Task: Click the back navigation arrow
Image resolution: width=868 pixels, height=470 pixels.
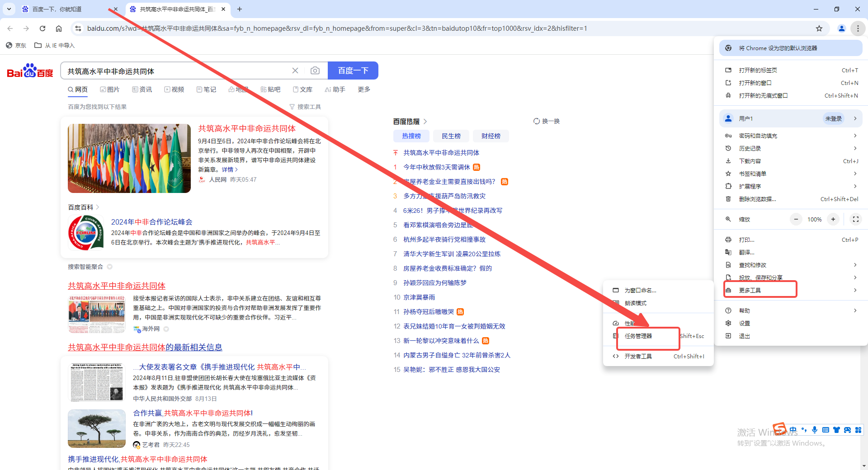Action: click(x=10, y=28)
